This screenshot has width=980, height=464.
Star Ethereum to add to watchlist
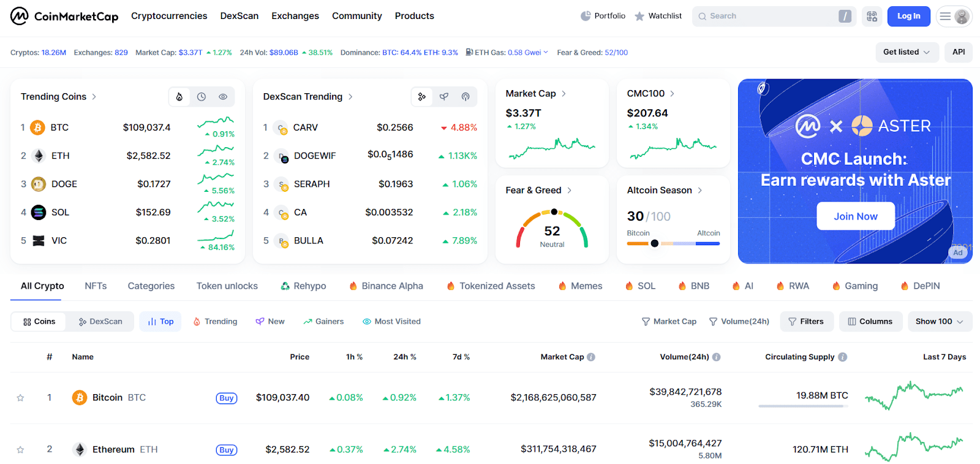20,449
